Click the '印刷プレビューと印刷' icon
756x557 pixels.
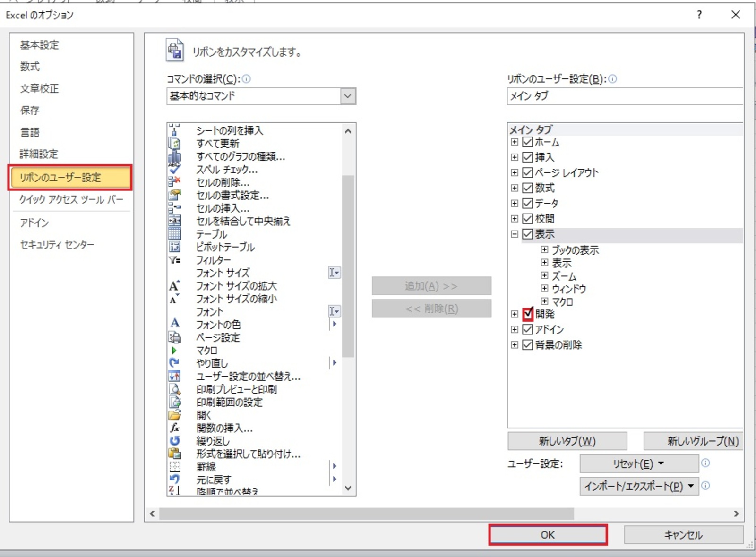point(175,389)
